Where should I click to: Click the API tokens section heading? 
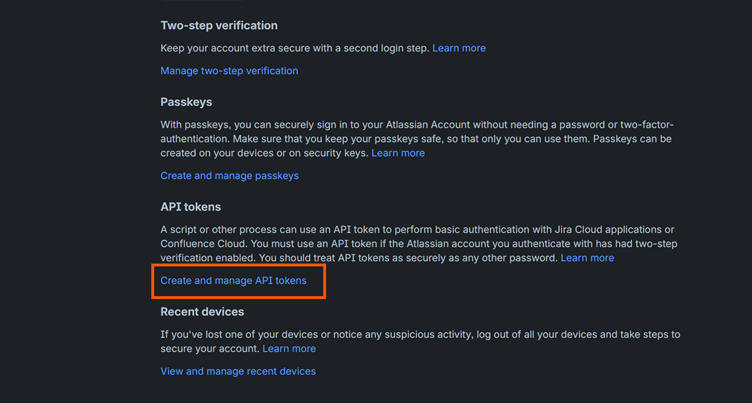(x=190, y=207)
